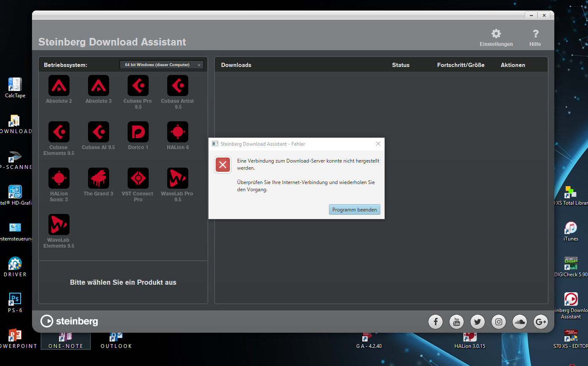Click the Fortschritt/Größe column header

461,65
